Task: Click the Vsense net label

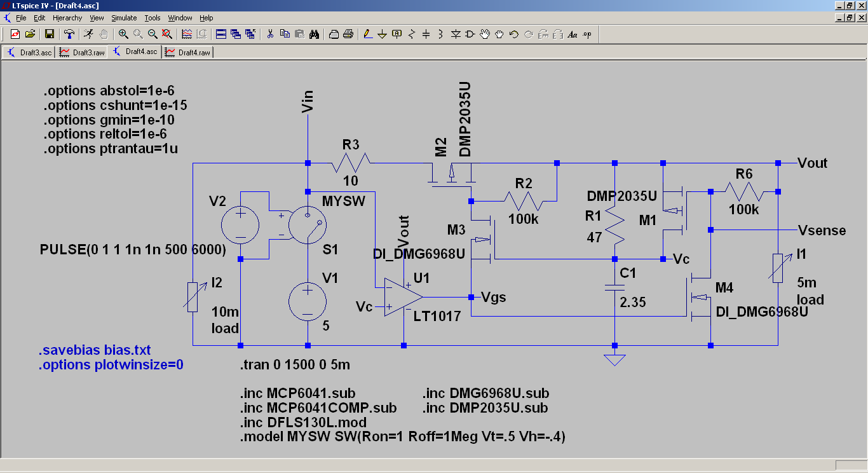Action: [822, 230]
